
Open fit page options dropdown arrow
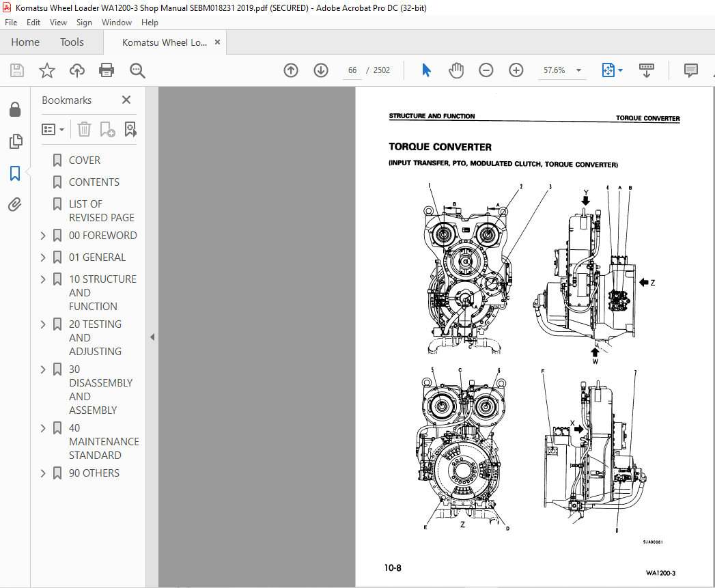tap(620, 70)
